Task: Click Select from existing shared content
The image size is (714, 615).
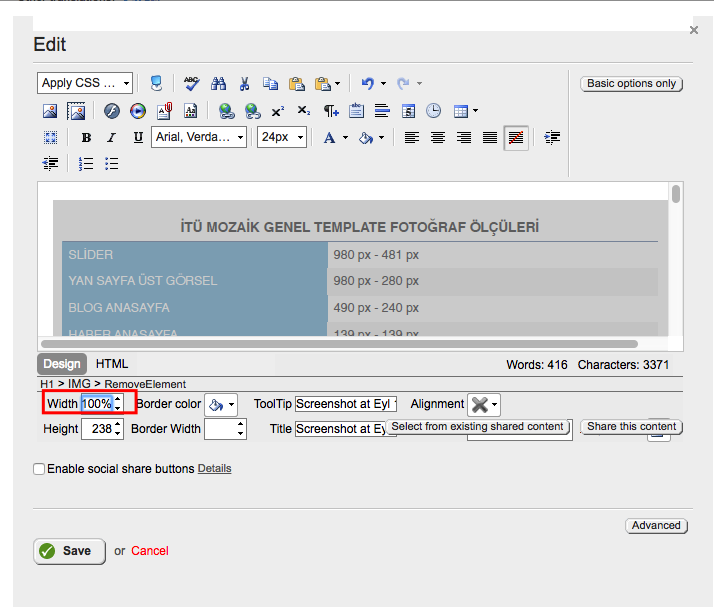Action: (478, 427)
